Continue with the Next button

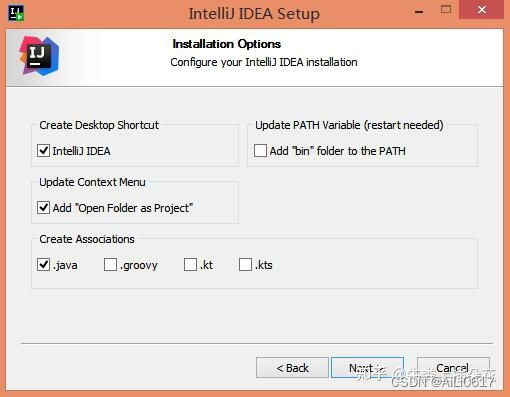pos(367,368)
